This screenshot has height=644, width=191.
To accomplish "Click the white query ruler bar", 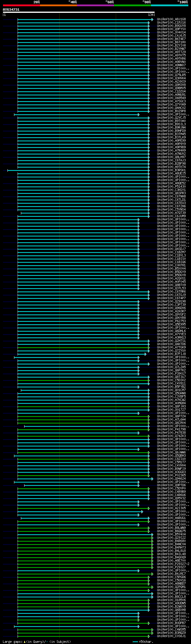I will pyautogui.click(x=78, y=12).
